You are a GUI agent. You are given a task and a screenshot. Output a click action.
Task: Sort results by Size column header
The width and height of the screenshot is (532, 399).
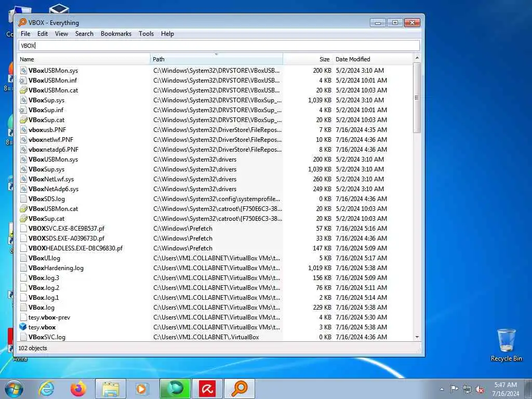308,59
